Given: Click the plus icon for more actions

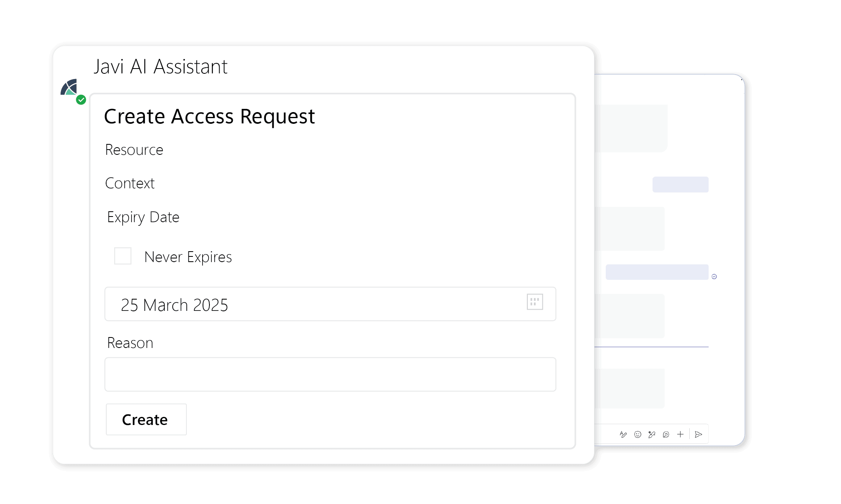Looking at the screenshot, I should 680,434.
